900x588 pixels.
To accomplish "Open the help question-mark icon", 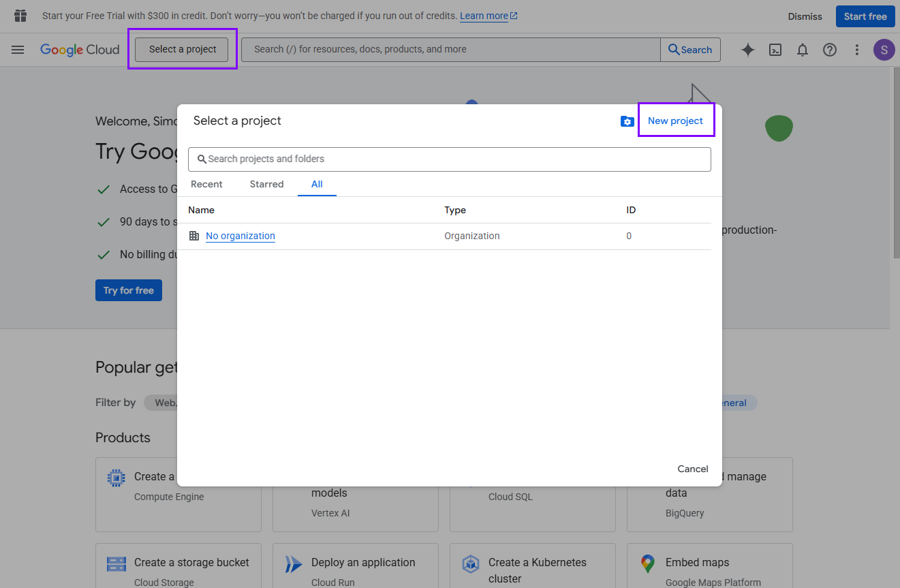I will (x=829, y=50).
